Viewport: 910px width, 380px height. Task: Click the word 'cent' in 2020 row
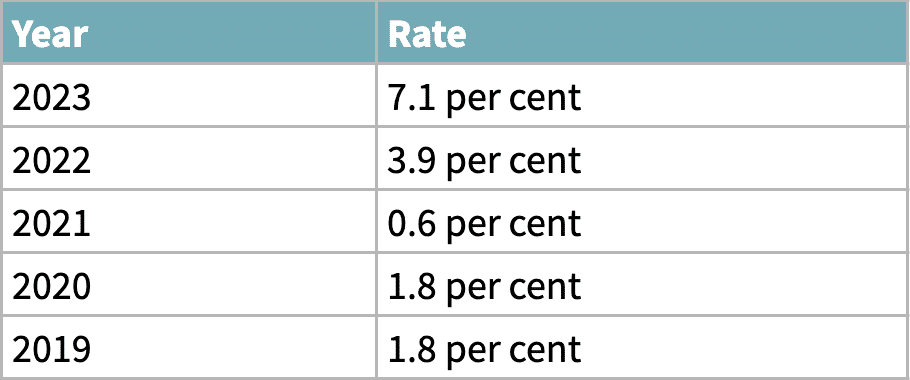coord(545,287)
